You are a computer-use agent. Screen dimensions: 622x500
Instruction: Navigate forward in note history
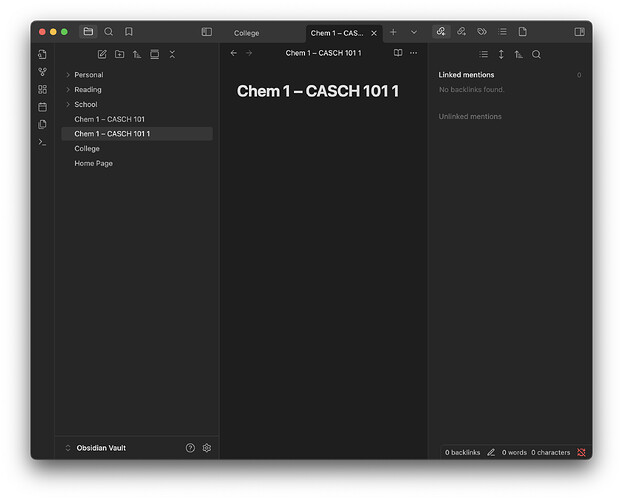pos(249,53)
